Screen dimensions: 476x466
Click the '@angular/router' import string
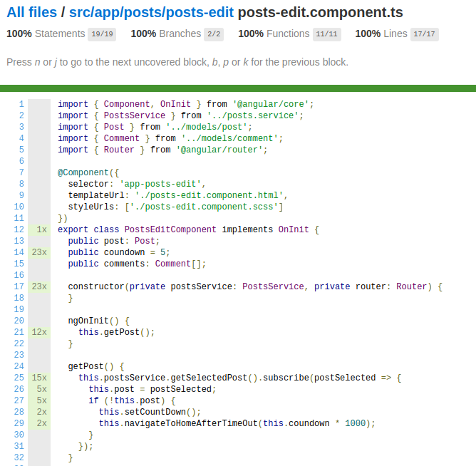pos(219,150)
